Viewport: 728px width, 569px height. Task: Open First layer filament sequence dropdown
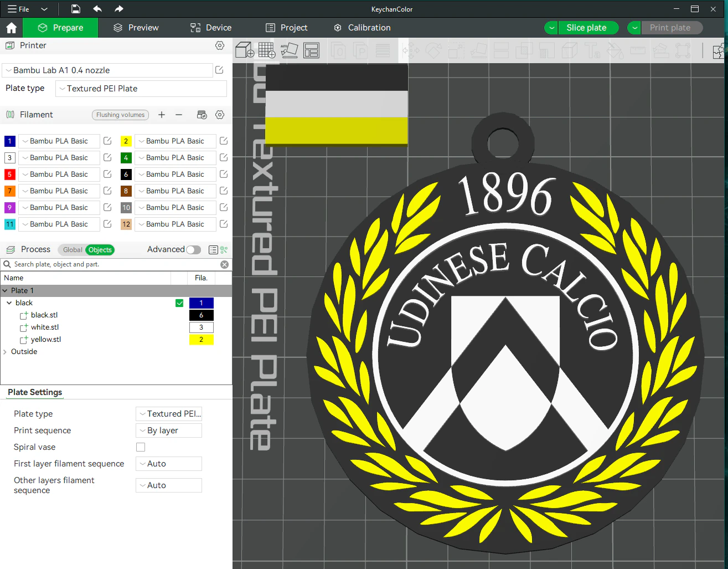169,464
